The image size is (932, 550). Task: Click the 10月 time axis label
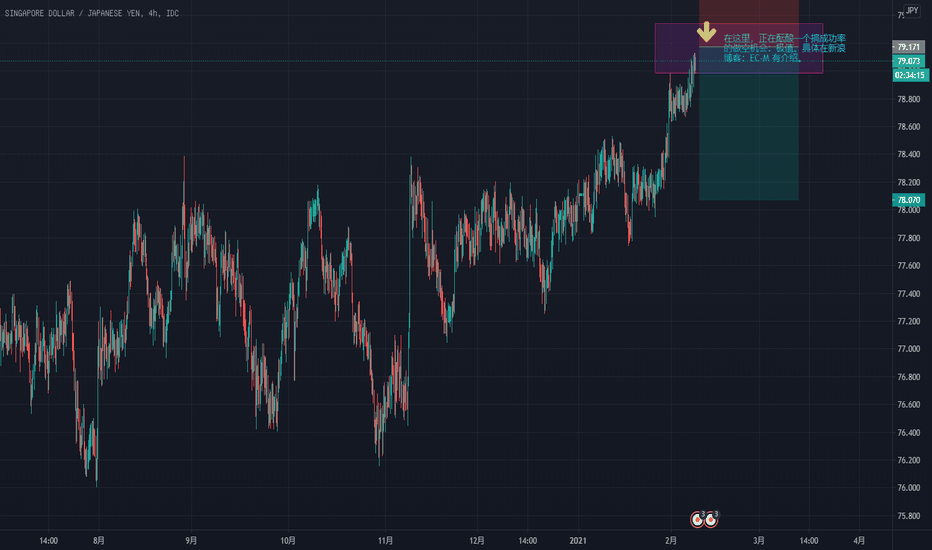pyautogui.click(x=288, y=540)
